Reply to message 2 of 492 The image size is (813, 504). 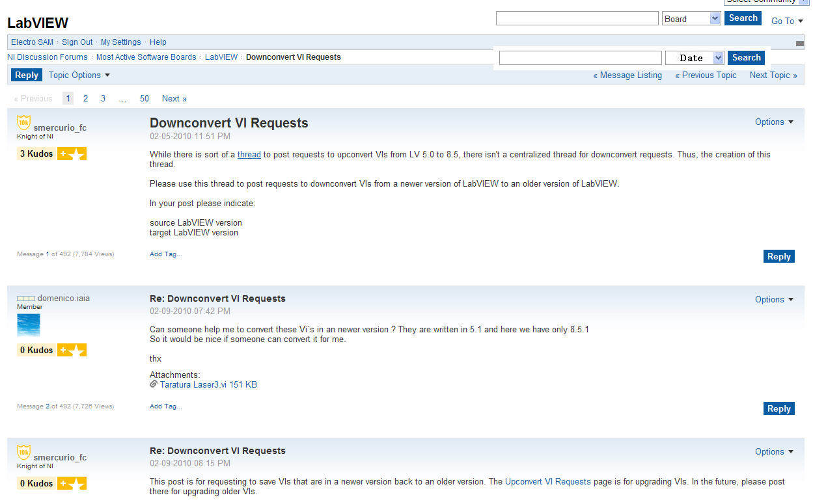(779, 408)
